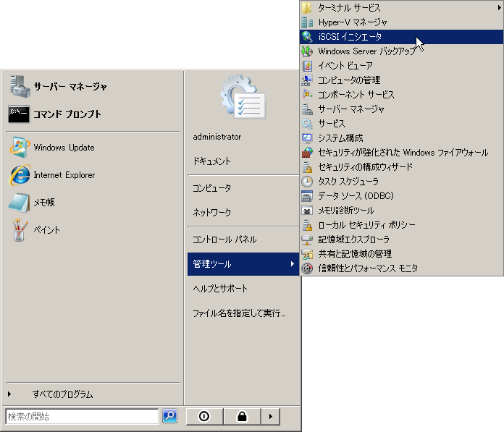Click the データ ソース (ODBC) icon
This screenshot has height=432, width=504.
coord(307,196)
